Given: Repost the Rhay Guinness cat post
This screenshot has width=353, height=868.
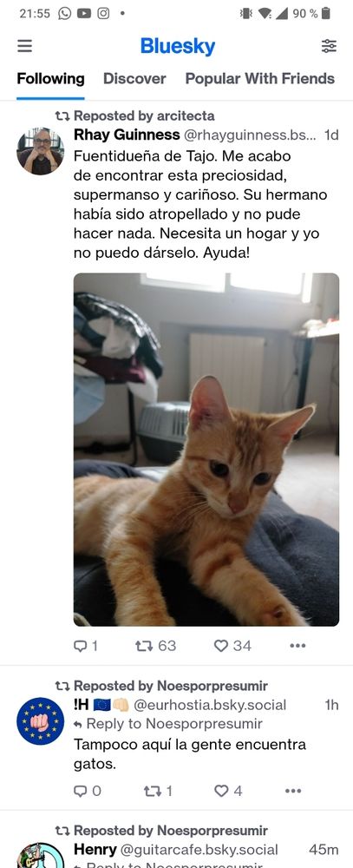Looking at the screenshot, I should pyautogui.click(x=155, y=646).
